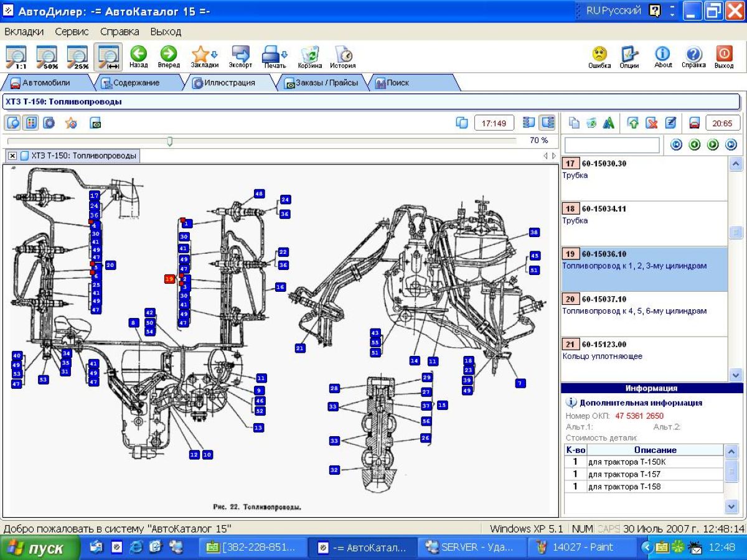
Task: Open Опции settings icon
Action: [x=629, y=56]
